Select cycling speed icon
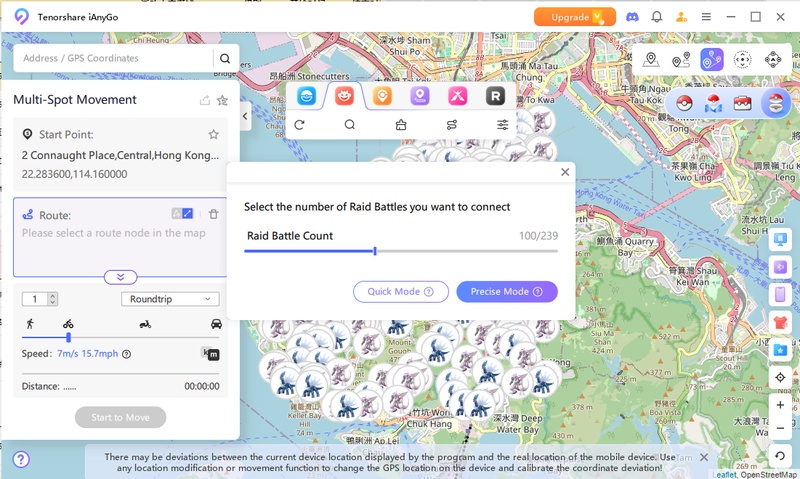 click(68, 324)
